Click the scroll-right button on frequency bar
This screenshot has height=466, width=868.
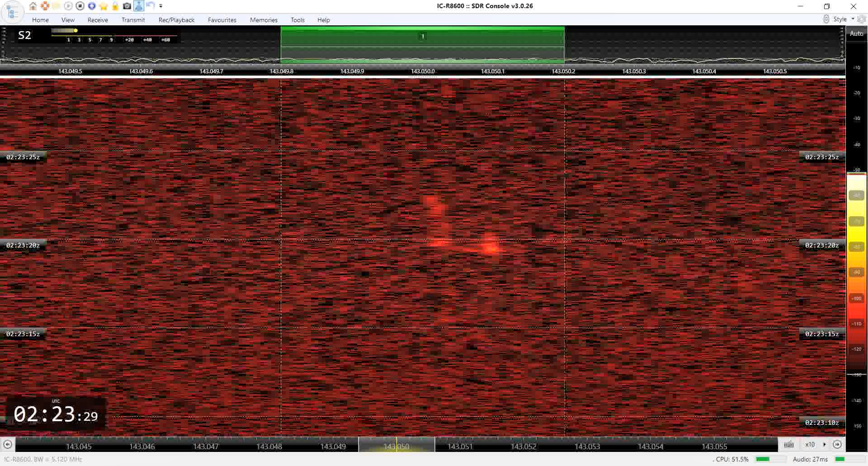pyautogui.click(x=837, y=444)
